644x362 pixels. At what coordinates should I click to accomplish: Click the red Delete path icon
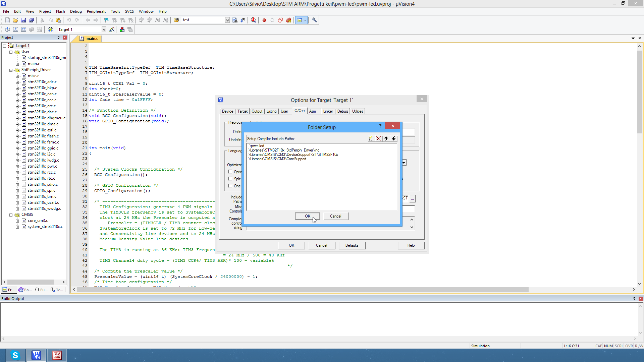click(379, 138)
